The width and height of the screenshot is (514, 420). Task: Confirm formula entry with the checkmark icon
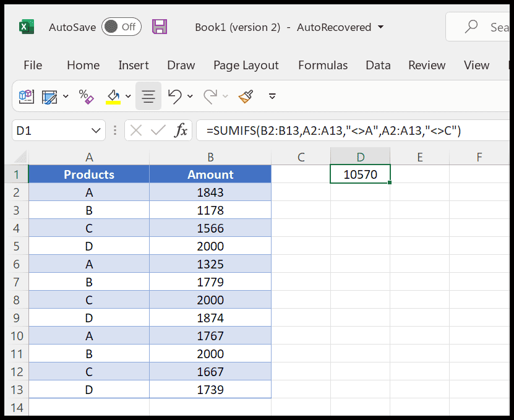pos(158,131)
